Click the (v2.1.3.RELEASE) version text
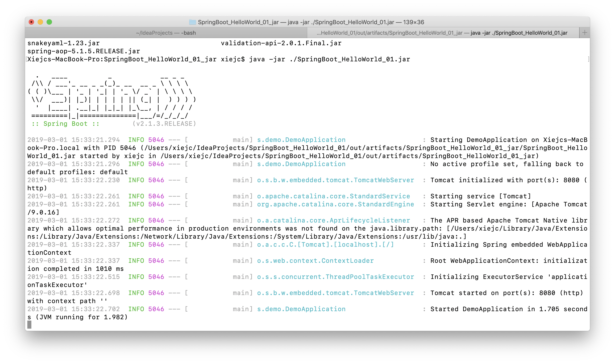615x364 pixels. click(164, 124)
